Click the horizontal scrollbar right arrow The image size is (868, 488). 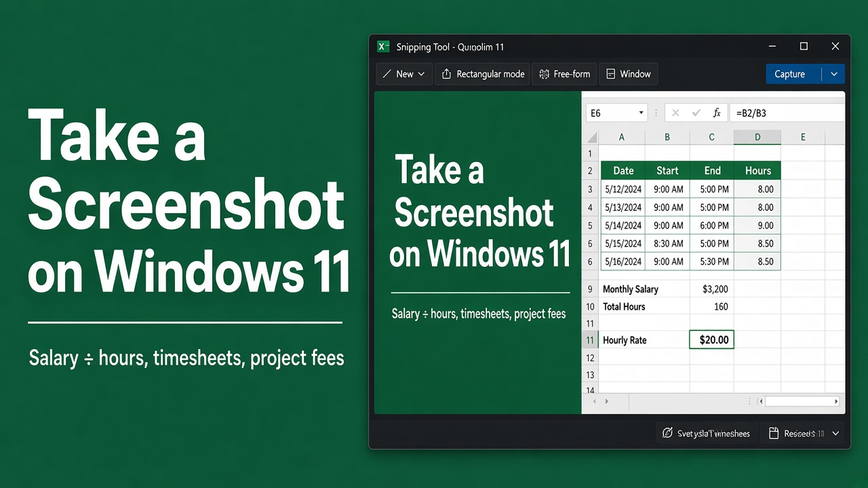[837, 401]
